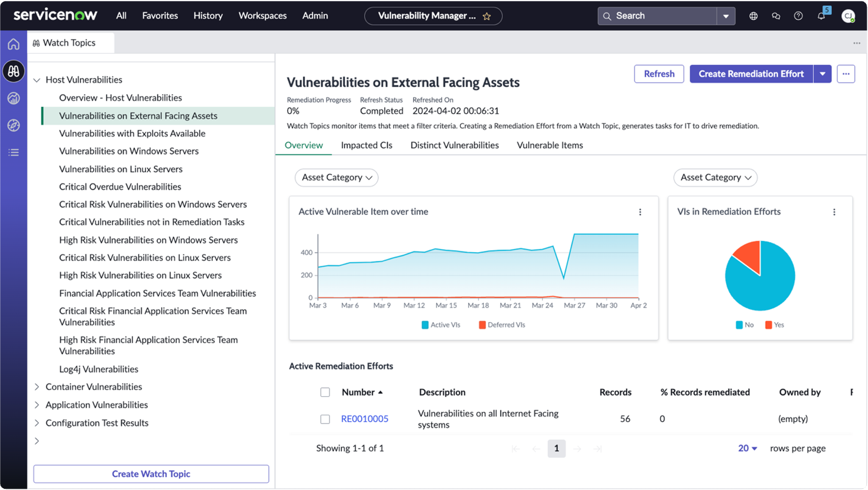Screen dimensions: 868x490
Task: Open the list icon in the left sidebar
Action: tap(14, 153)
